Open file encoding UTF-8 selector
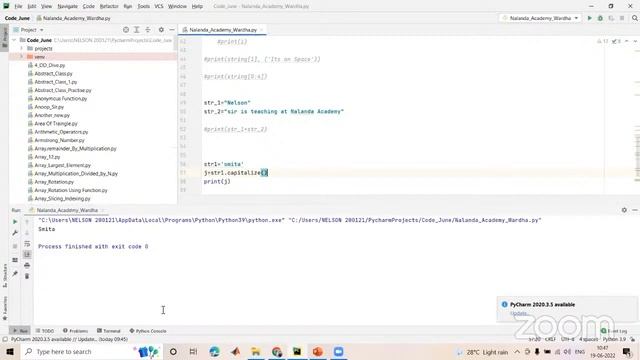 click(x=567, y=339)
